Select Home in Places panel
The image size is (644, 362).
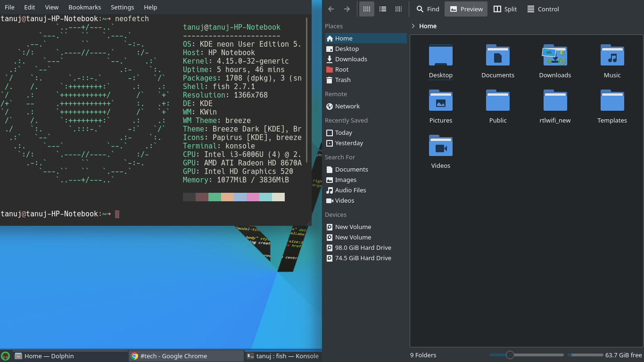click(x=365, y=38)
